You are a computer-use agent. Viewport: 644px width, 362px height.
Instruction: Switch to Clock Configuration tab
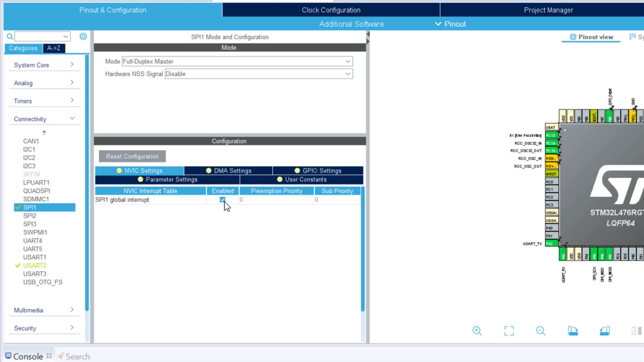331,10
